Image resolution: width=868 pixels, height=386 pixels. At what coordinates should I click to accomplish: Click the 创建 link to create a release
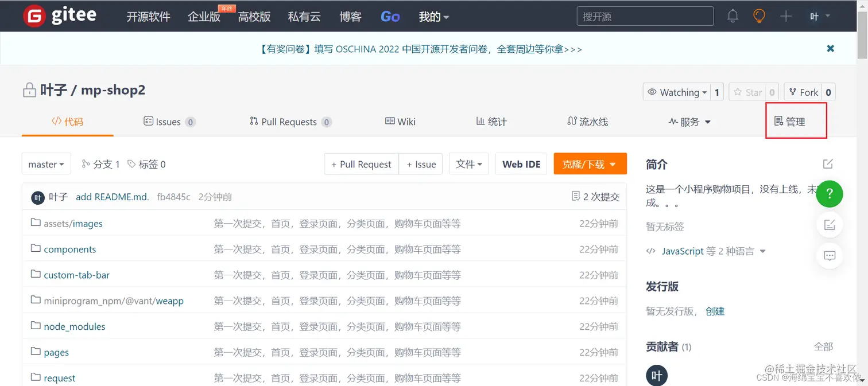715,311
